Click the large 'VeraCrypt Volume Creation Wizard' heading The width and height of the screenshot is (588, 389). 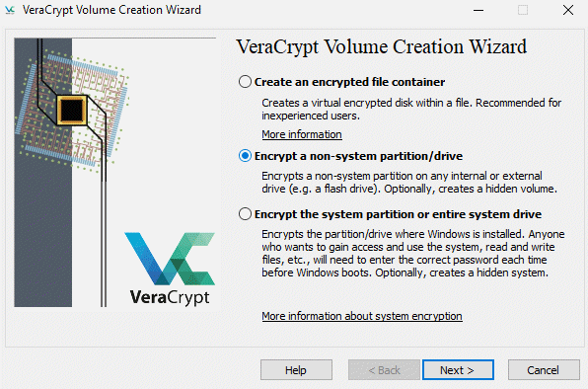tap(382, 47)
